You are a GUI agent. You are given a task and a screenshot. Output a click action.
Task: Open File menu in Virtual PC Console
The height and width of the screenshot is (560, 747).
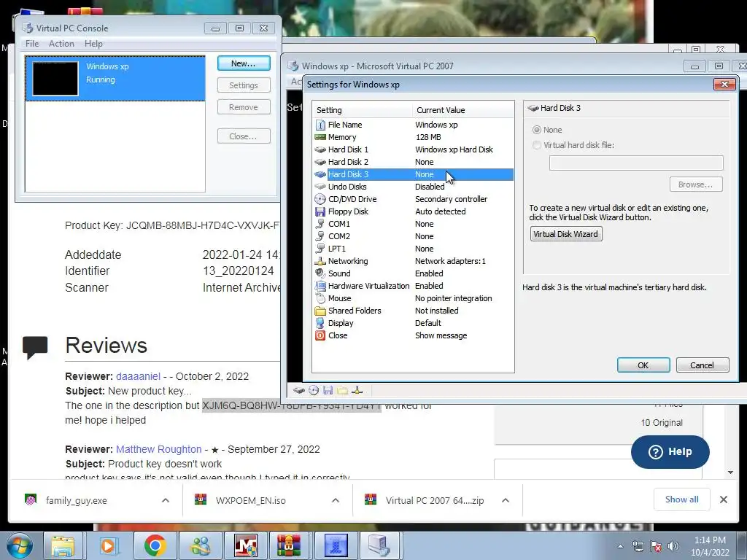32,43
